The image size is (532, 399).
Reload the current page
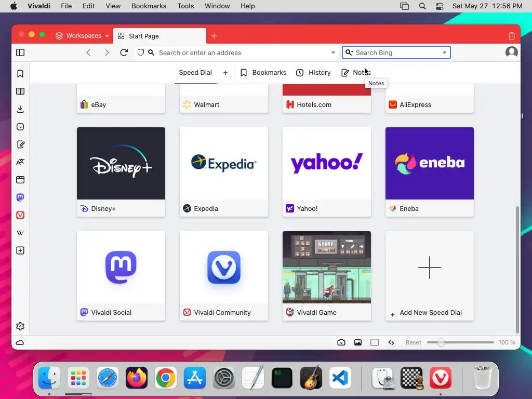tap(124, 52)
